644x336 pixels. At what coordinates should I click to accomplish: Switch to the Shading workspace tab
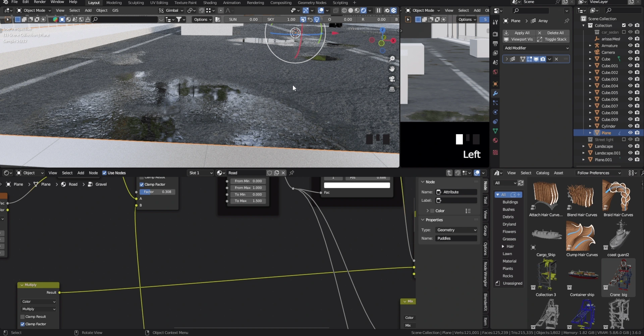(210, 3)
